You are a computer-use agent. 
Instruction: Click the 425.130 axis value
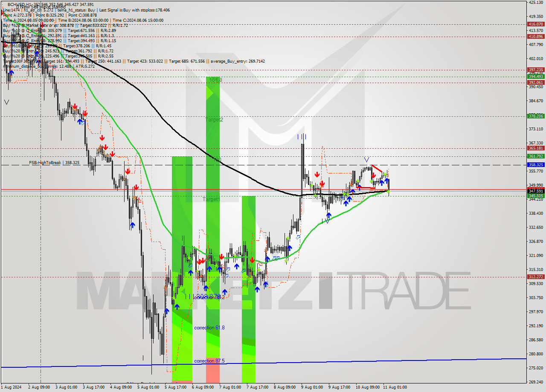point(535,3)
